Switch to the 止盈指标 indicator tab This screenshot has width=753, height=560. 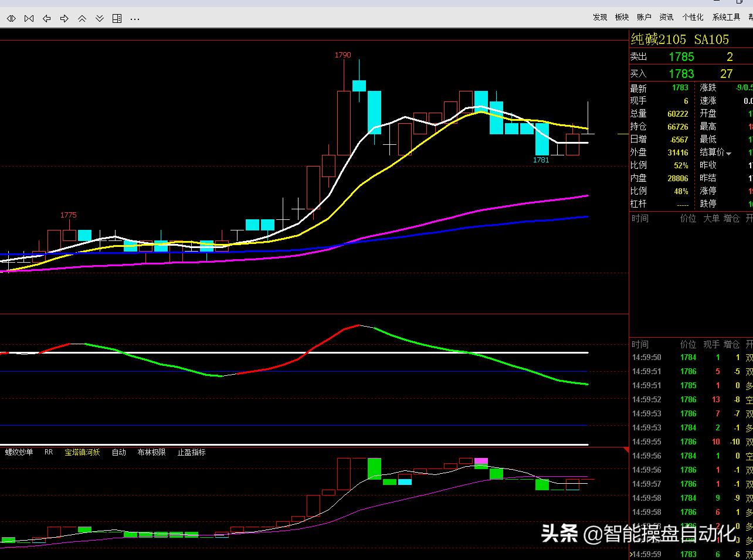(x=191, y=452)
